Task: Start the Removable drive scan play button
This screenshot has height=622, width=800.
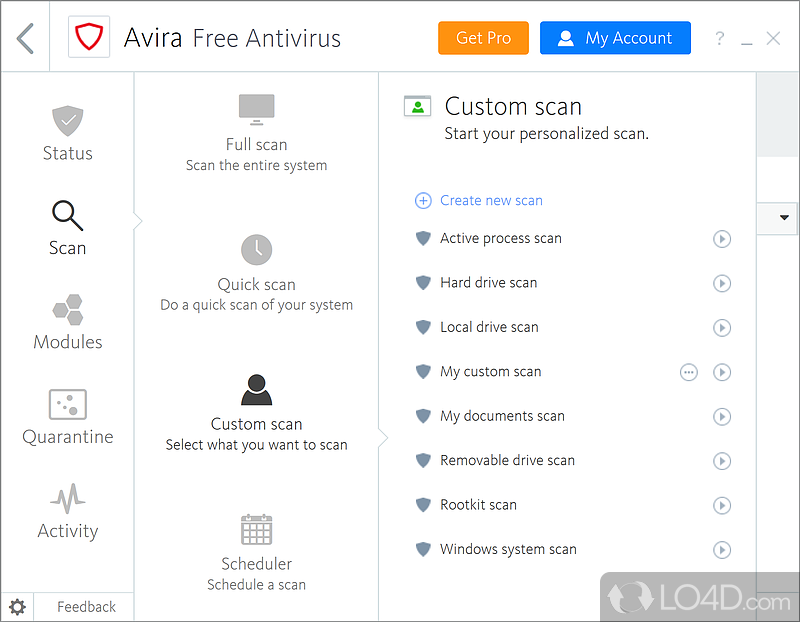Action: click(x=722, y=461)
